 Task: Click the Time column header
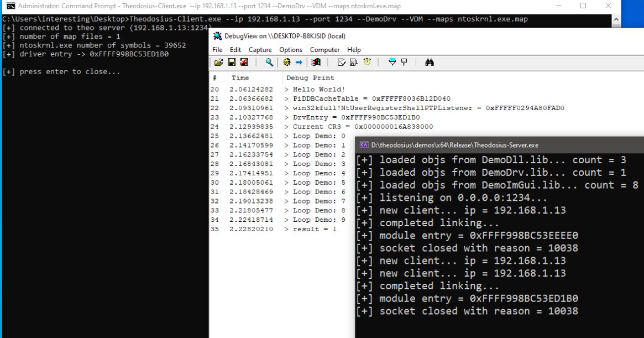(255, 77)
